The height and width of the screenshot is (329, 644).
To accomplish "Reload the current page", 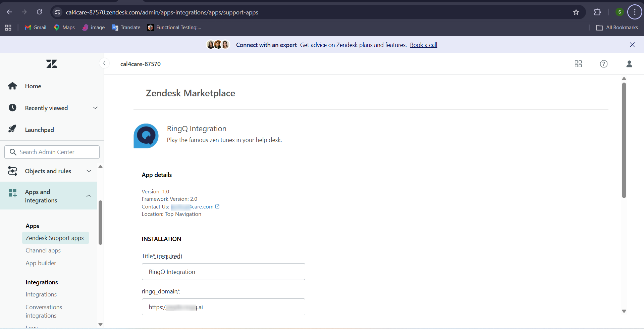I will (x=39, y=12).
